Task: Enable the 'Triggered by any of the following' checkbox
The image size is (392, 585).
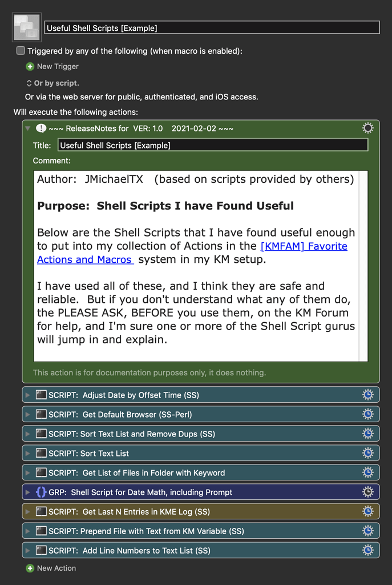Action: [21, 51]
